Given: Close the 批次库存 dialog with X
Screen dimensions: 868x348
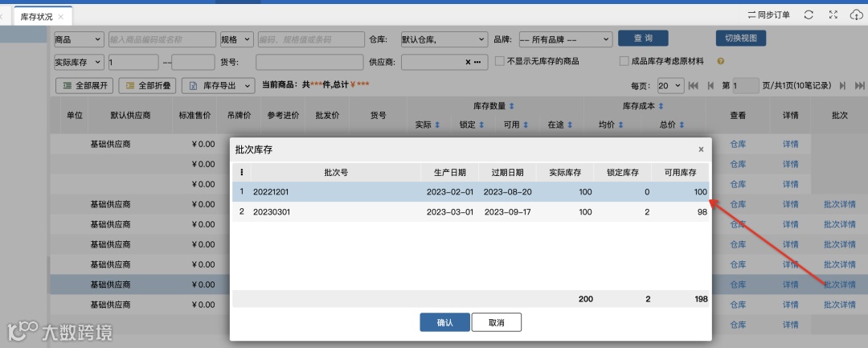Looking at the screenshot, I should click(701, 149).
